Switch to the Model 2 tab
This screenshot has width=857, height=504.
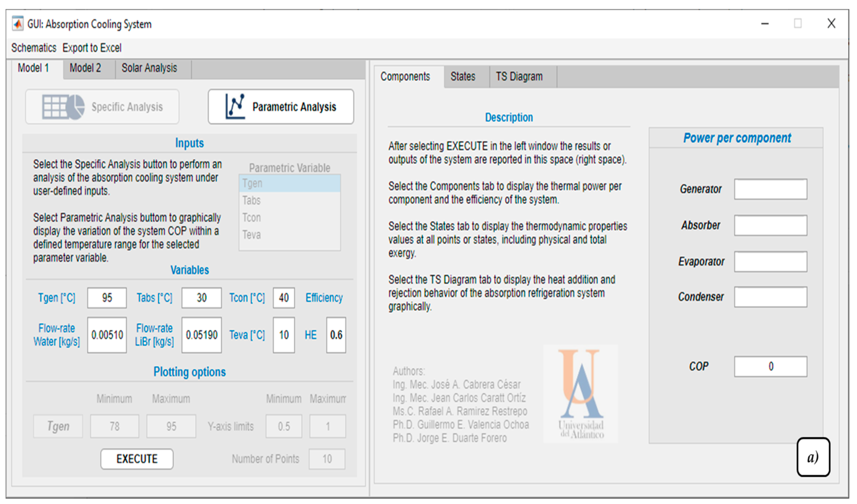[x=85, y=68]
